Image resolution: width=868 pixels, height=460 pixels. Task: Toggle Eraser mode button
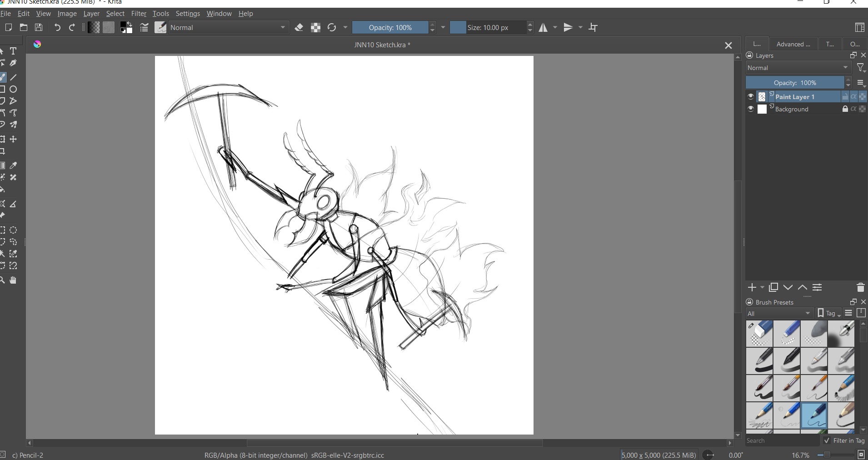coord(299,28)
